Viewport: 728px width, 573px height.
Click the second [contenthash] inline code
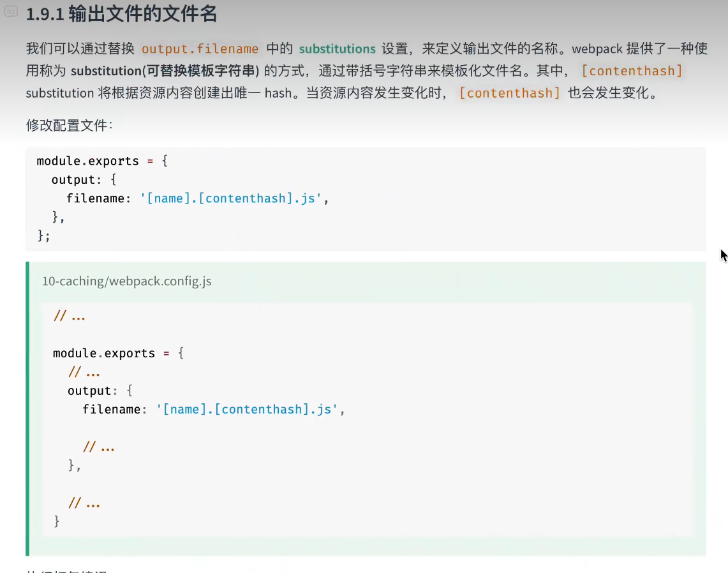click(509, 93)
